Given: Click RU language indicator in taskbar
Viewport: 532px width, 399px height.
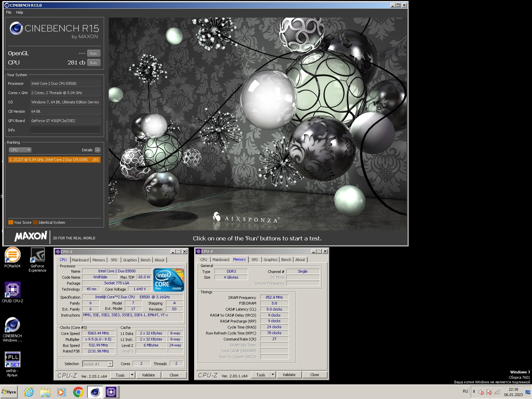Looking at the screenshot, I should [465, 391].
